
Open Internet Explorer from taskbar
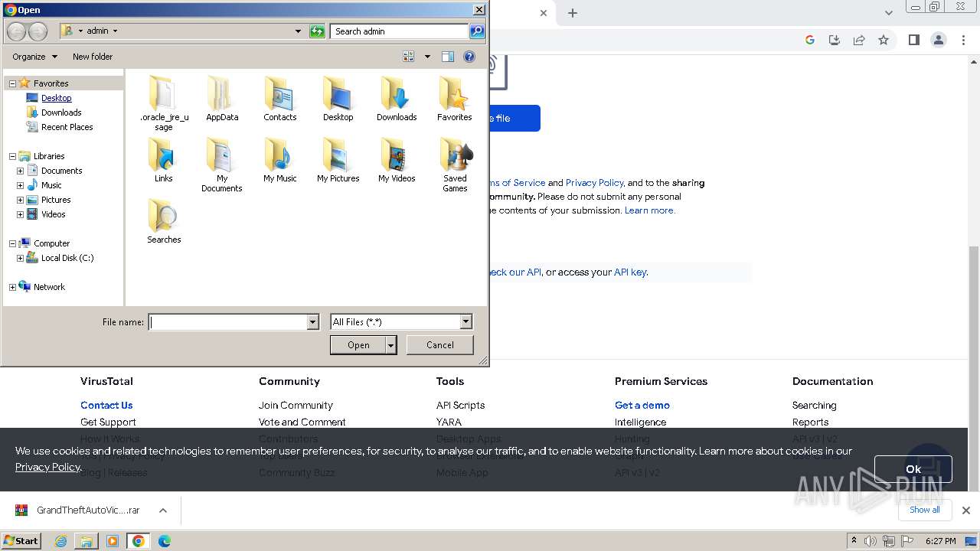[x=60, y=541]
